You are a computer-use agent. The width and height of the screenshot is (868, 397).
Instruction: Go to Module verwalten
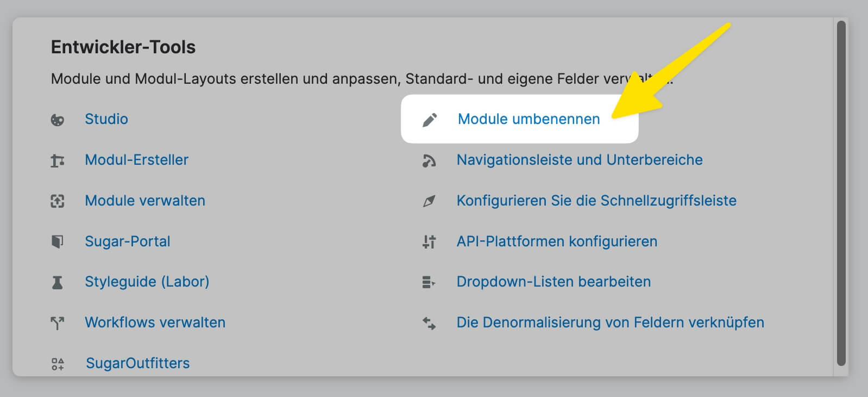click(x=145, y=201)
